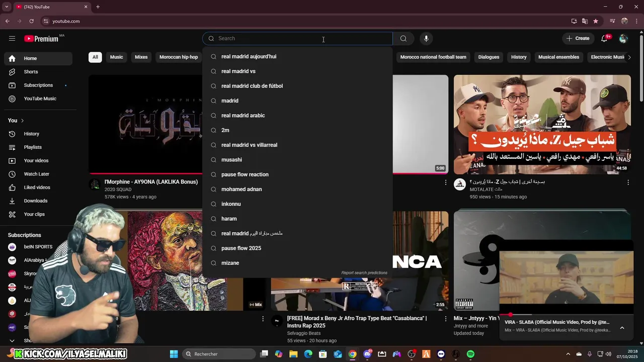Open options for Casablanca type beat video
This screenshot has height=362, width=644.
coord(445,319)
